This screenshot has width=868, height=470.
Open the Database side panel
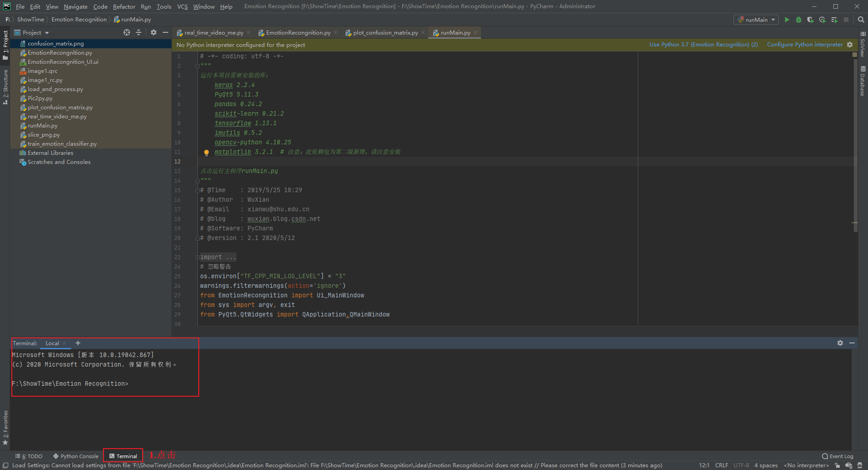(x=863, y=81)
